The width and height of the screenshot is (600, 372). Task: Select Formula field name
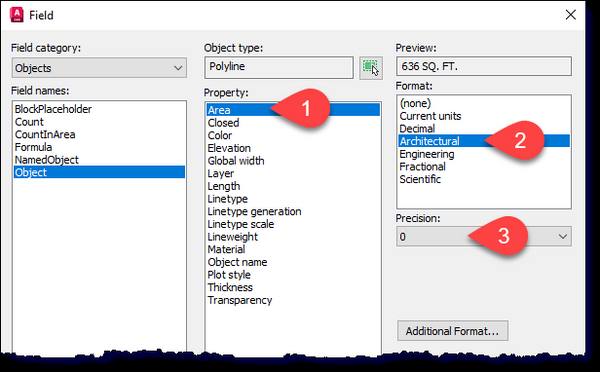[x=33, y=147]
